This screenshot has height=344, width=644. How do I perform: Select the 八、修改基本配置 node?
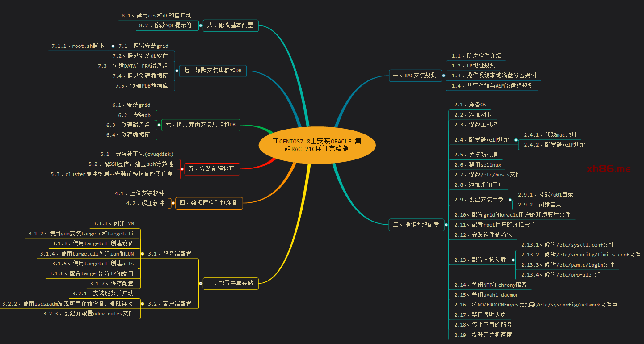[231, 25]
